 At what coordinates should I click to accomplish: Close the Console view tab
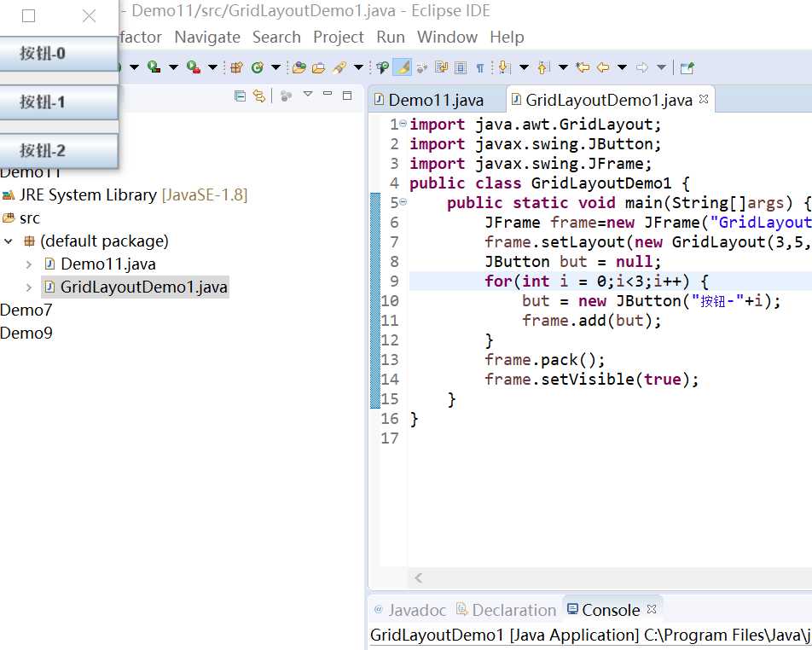[652, 608]
